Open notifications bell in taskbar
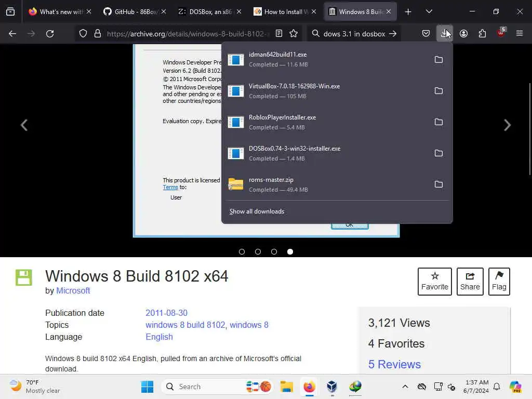 coord(497,387)
